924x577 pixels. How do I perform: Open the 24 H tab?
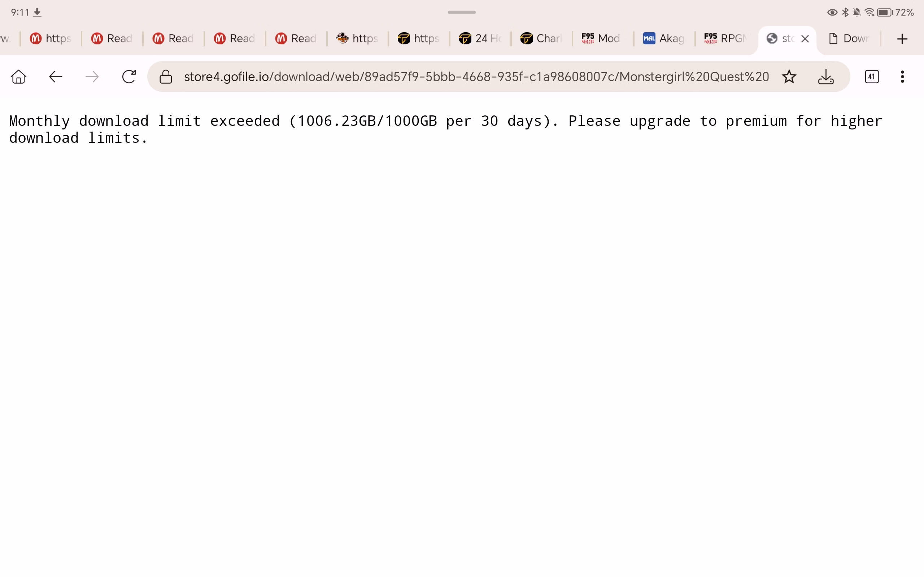[x=480, y=39]
